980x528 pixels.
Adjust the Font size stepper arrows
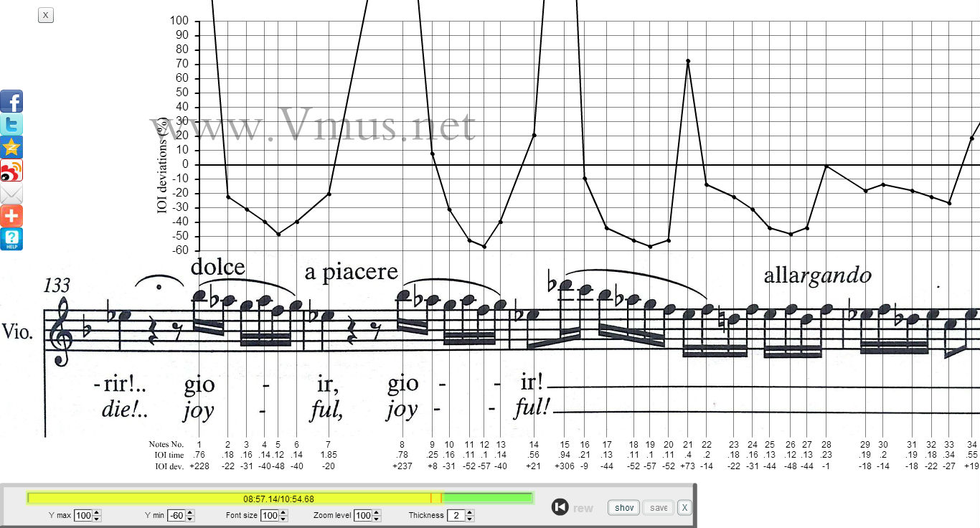click(283, 516)
